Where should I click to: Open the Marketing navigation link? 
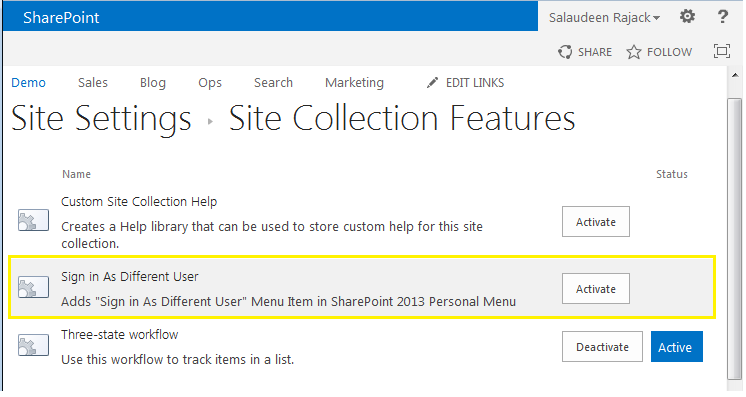[x=354, y=83]
